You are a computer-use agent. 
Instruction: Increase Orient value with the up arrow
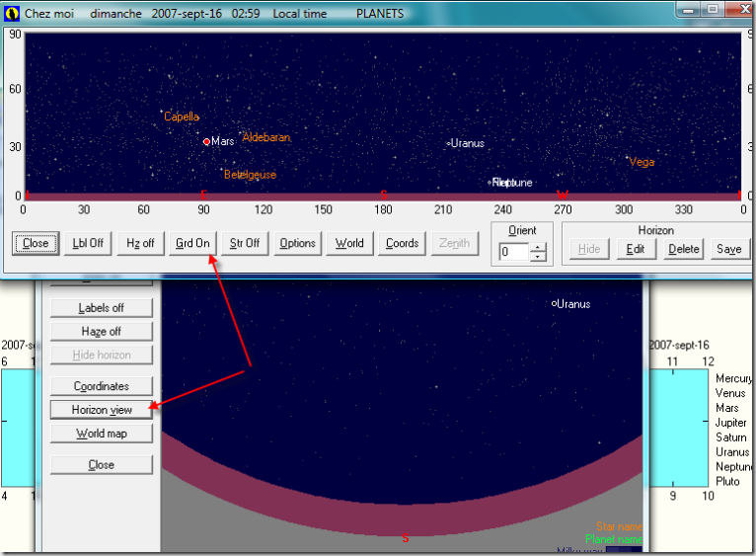click(x=538, y=247)
